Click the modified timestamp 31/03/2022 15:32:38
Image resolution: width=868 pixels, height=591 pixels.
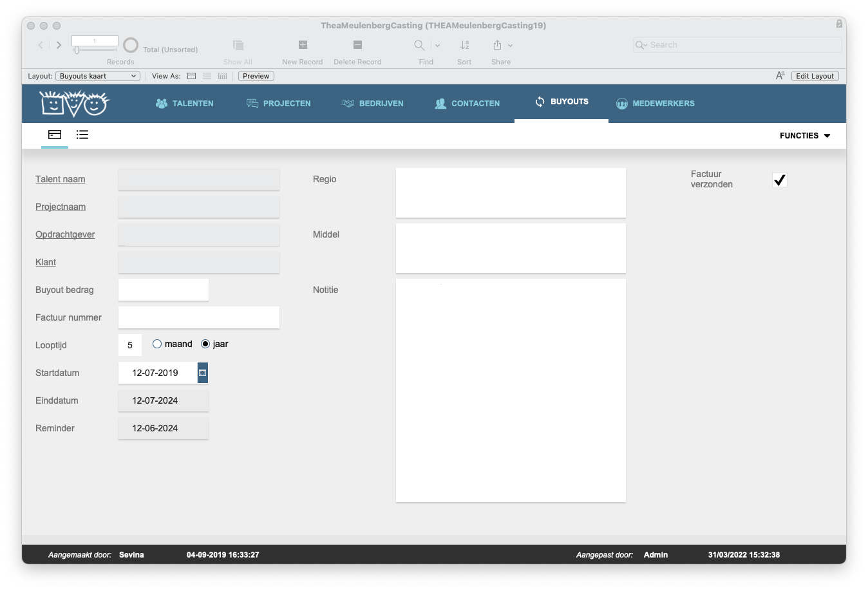point(744,555)
